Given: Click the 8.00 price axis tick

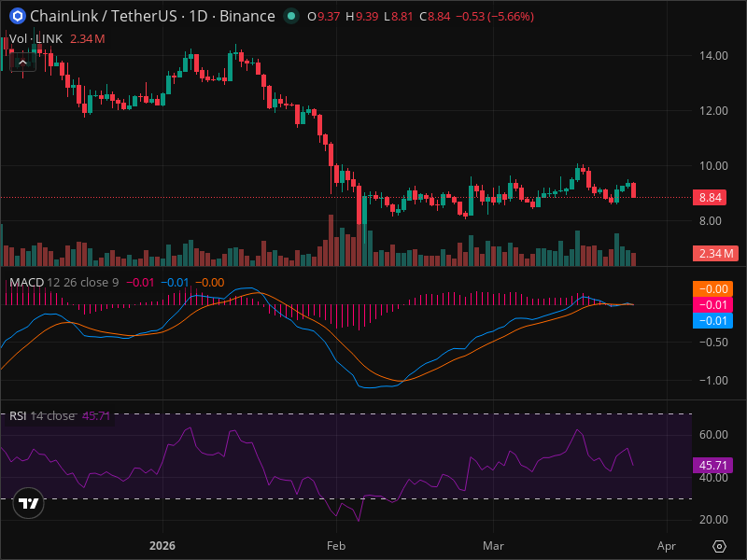Looking at the screenshot, I should 711,220.
